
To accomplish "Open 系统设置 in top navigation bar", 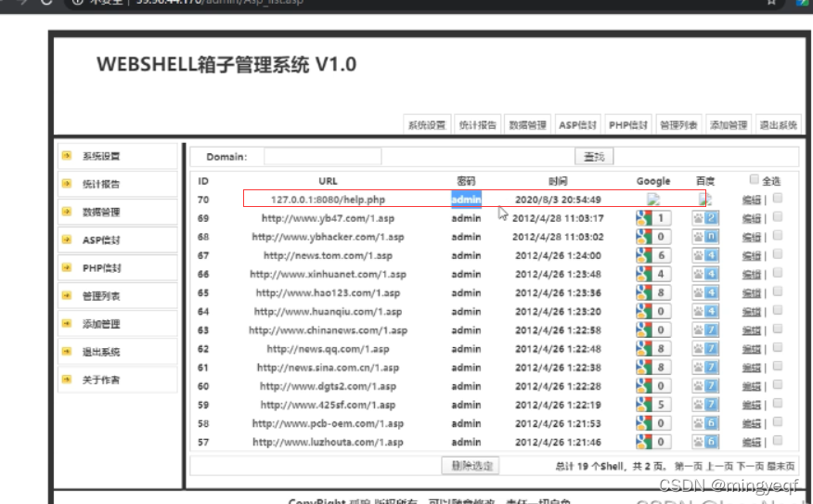I will click(427, 125).
